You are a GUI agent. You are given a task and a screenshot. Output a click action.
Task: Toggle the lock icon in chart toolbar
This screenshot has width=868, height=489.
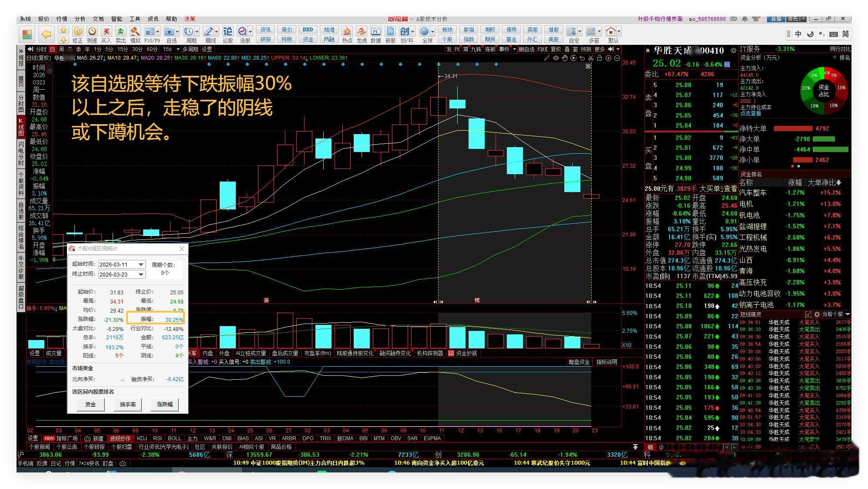pyautogui.click(x=599, y=58)
